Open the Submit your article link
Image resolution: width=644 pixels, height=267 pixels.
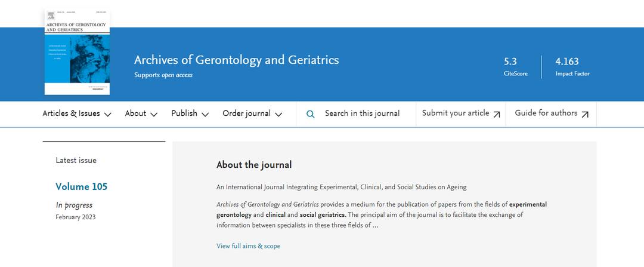pyautogui.click(x=456, y=113)
